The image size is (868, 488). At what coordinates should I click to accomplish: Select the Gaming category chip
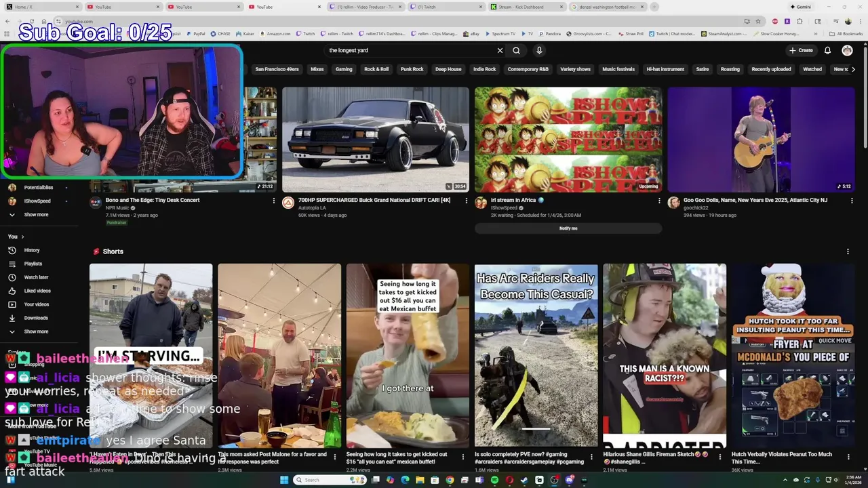[x=344, y=69]
